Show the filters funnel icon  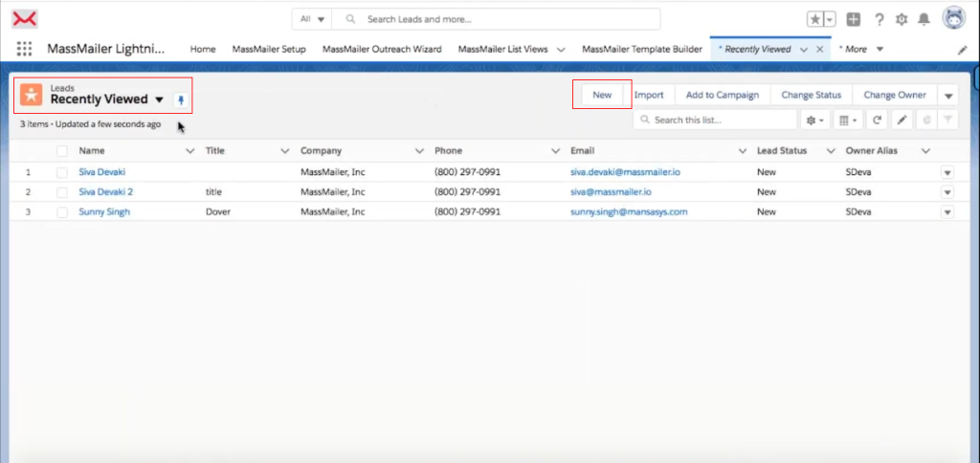coord(947,120)
